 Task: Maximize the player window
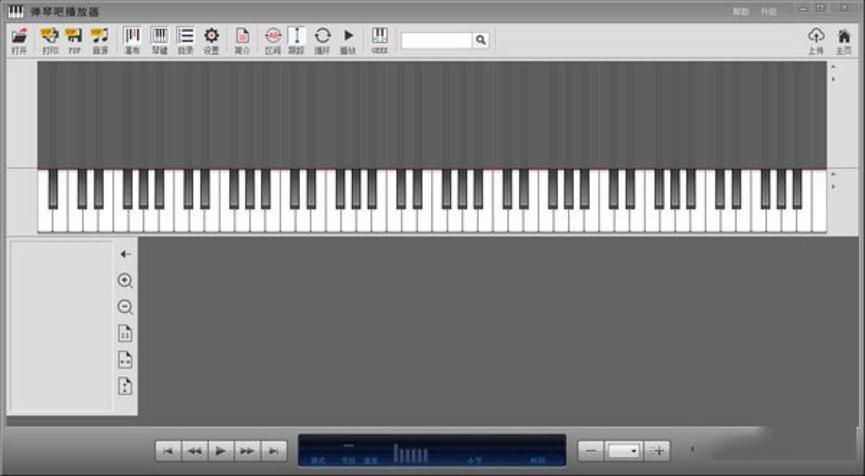[821, 9]
